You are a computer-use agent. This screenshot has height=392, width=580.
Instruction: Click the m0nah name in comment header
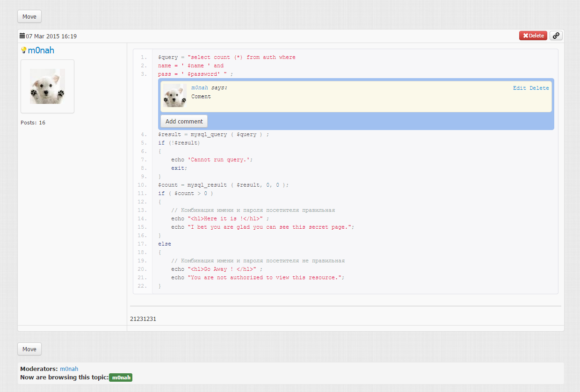pos(200,88)
